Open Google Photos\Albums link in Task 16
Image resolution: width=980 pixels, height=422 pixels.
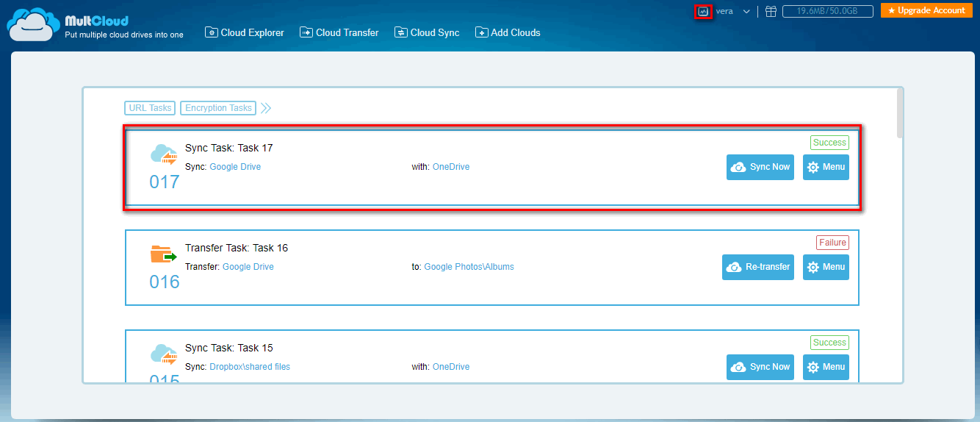coord(469,267)
